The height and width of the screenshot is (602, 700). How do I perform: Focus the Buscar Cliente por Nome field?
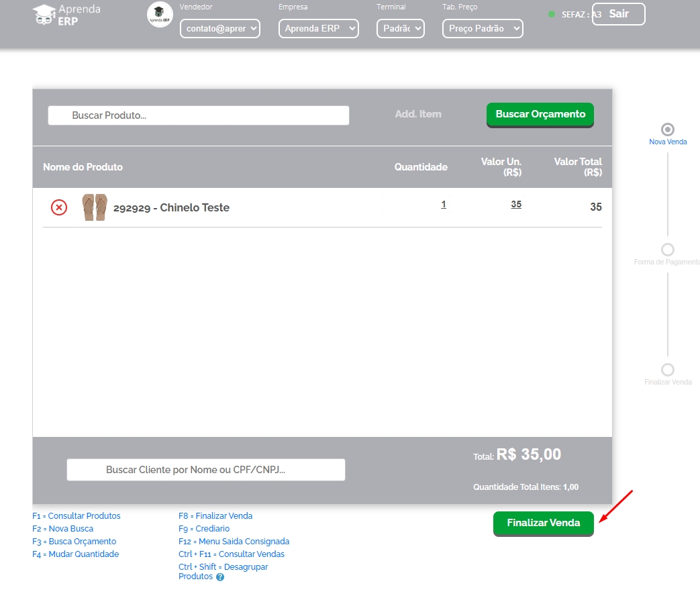coord(205,470)
